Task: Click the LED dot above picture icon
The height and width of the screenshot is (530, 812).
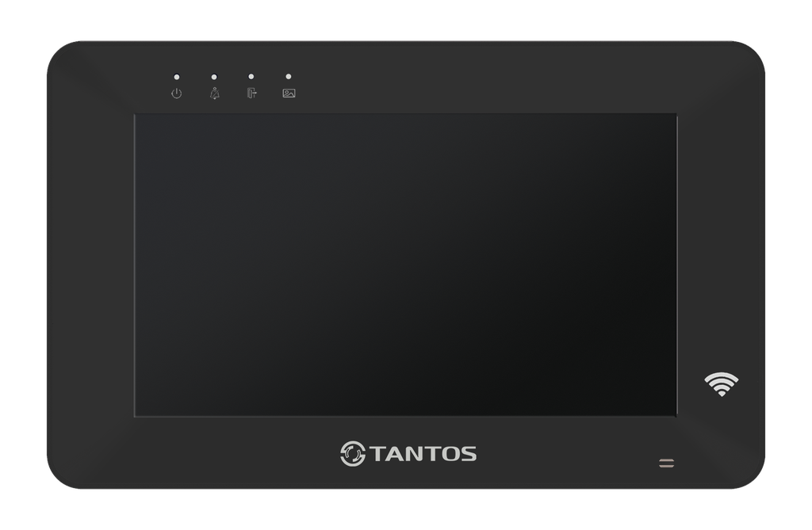Action: pyautogui.click(x=289, y=77)
